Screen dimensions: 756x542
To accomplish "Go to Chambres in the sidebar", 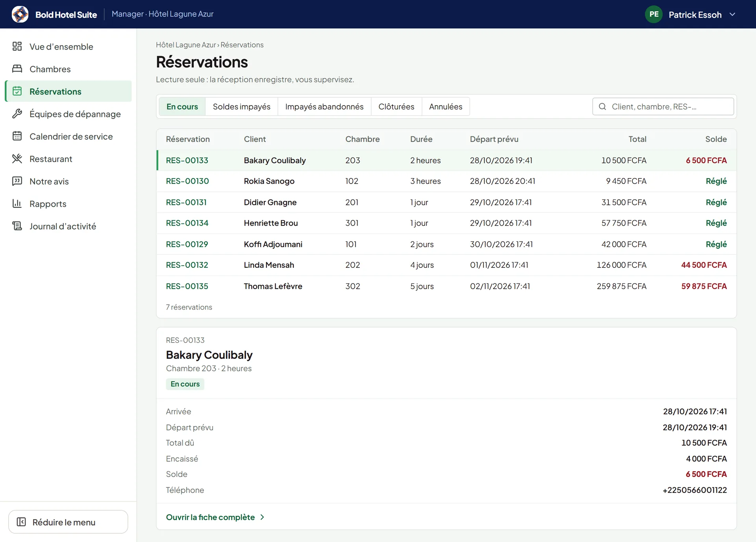I will (68, 69).
